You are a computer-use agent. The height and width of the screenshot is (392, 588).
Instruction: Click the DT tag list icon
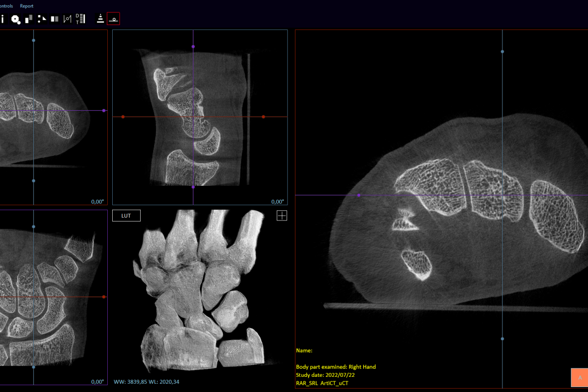[80, 19]
